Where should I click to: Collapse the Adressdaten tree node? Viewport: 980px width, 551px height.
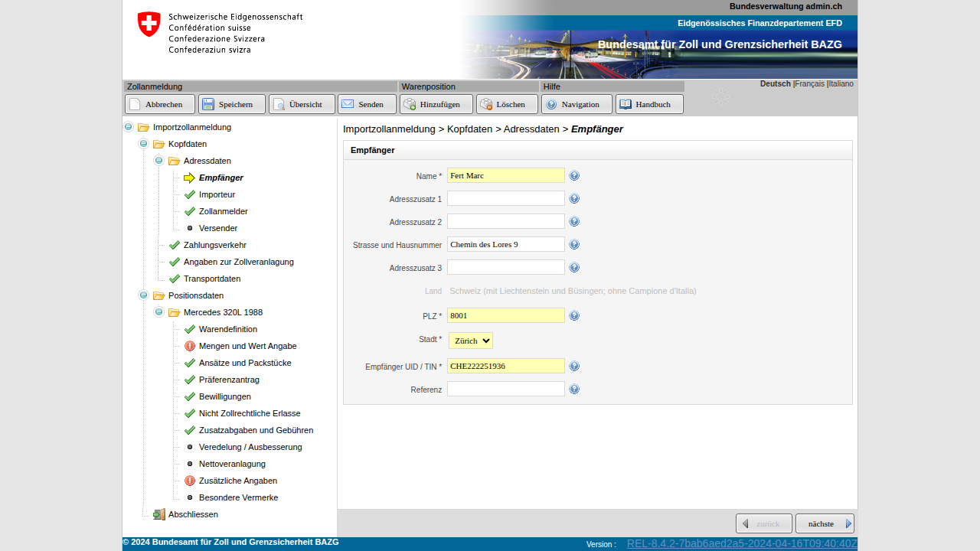pyautogui.click(x=159, y=161)
